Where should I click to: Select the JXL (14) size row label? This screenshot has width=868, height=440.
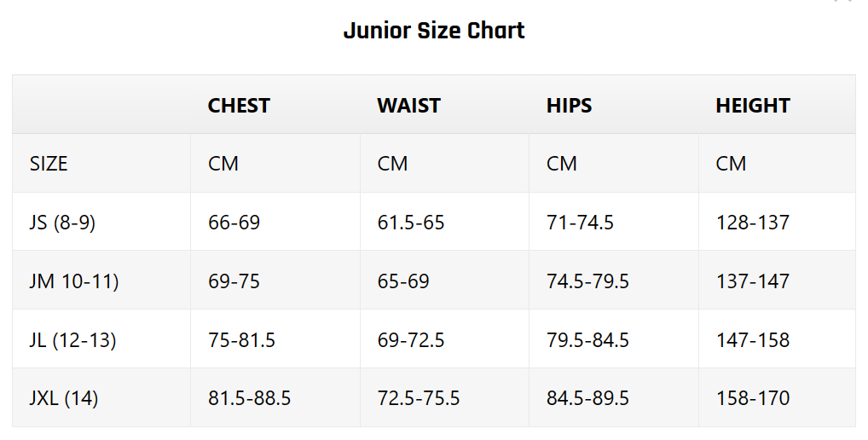pos(64,398)
